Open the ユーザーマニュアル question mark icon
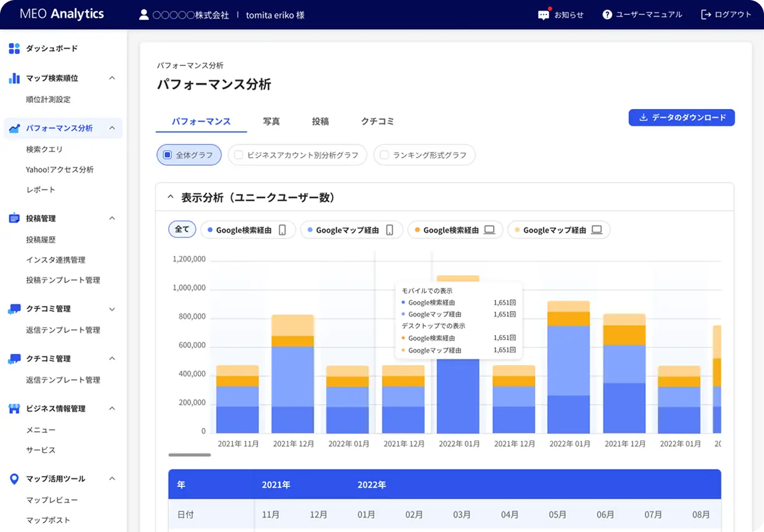The height and width of the screenshot is (532, 764). click(607, 14)
